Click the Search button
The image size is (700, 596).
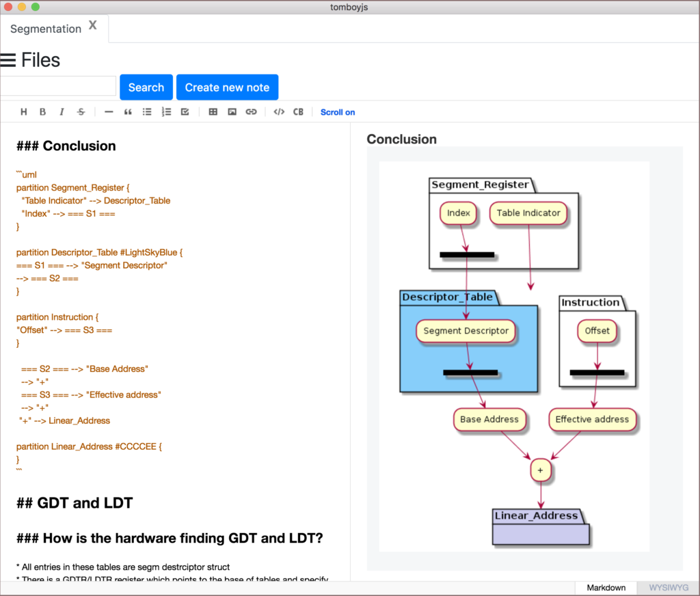tap(146, 87)
